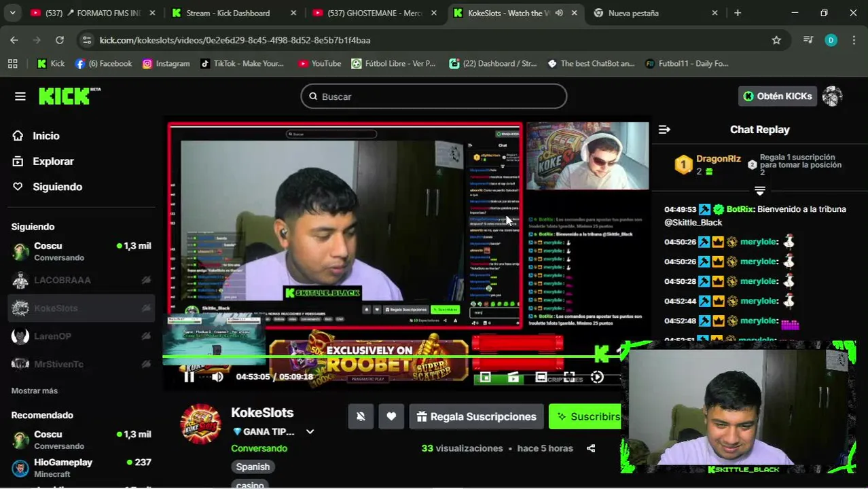Open KokeSlots channel avatar
This screenshot has width=868, height=489.
pyautogui.click(x=200, y=424)
